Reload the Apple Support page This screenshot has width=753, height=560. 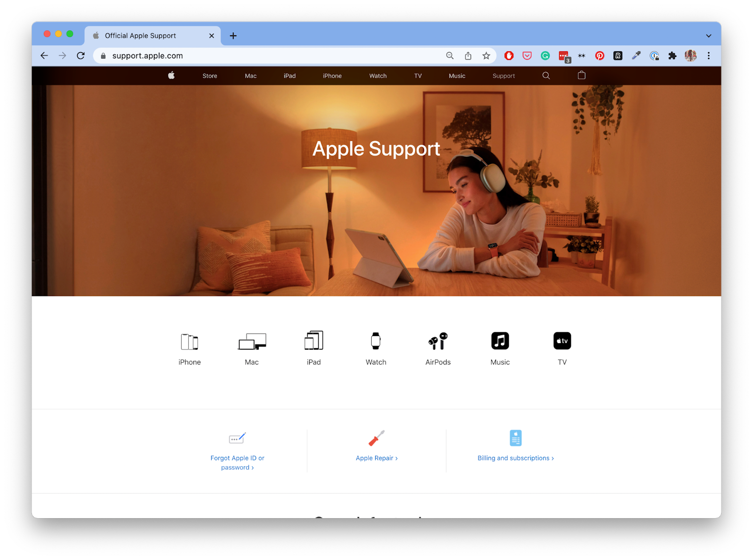81,56
